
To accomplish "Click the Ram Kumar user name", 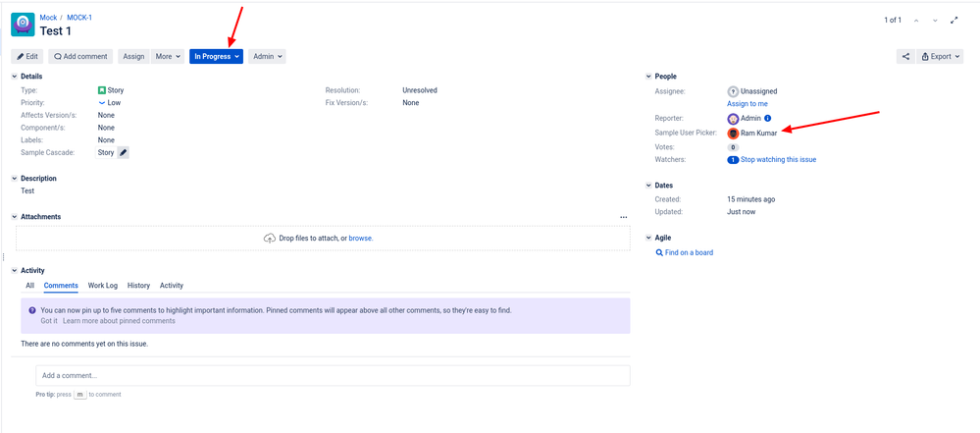I will (x=758, y=134).
